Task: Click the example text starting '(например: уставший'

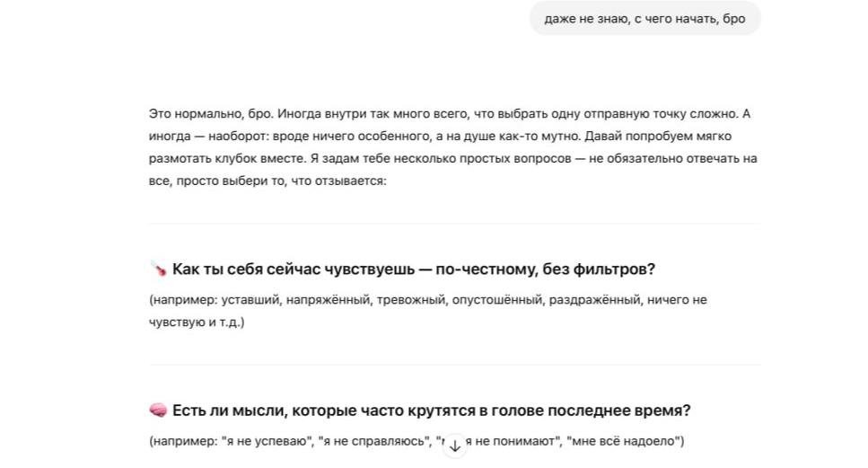Action: coord(428,300)
